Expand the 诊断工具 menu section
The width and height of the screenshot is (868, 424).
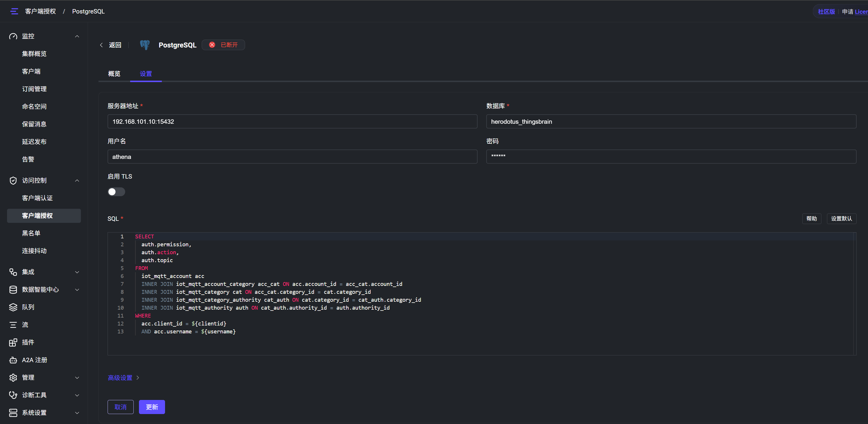point(77,395)
